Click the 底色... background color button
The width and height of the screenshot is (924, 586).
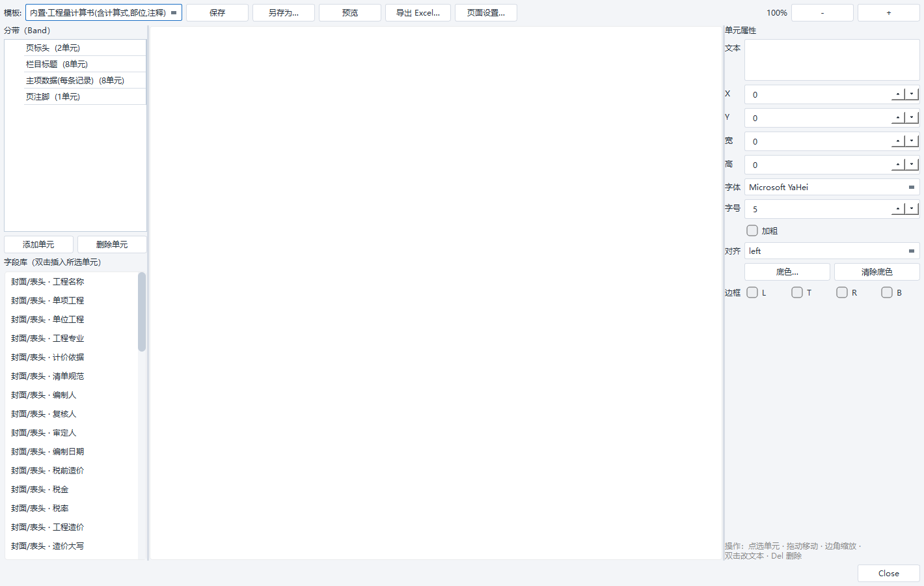coord(787,272)
